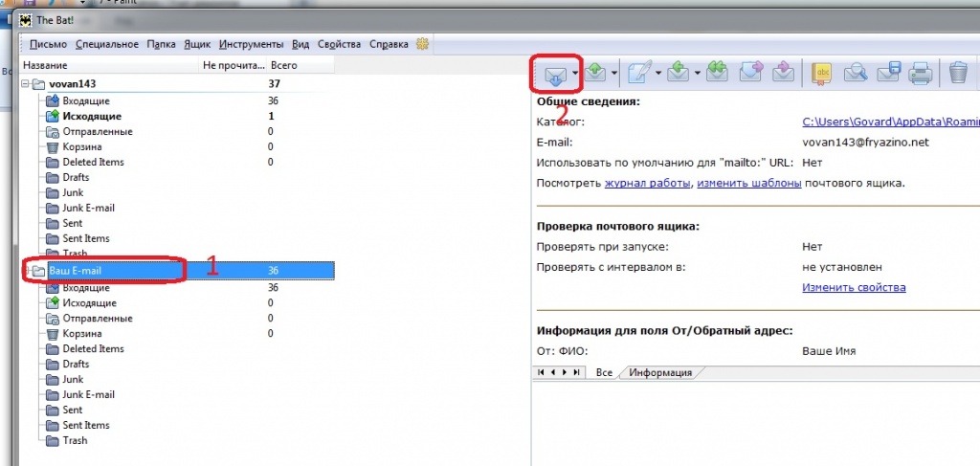This screenshot has width=980, height=466.
Task: Create a new message with the quill icon
Action: tap(639, 73)
